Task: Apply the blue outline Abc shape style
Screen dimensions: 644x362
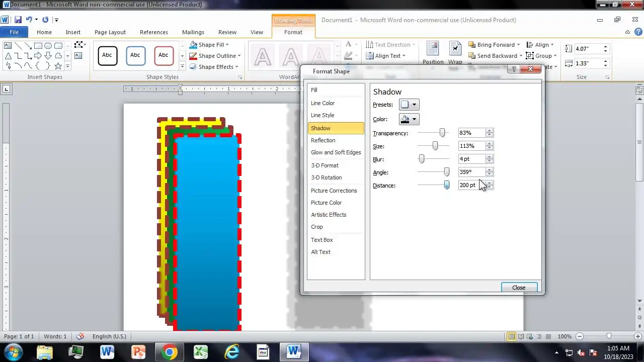Action: tap(135, 56)
